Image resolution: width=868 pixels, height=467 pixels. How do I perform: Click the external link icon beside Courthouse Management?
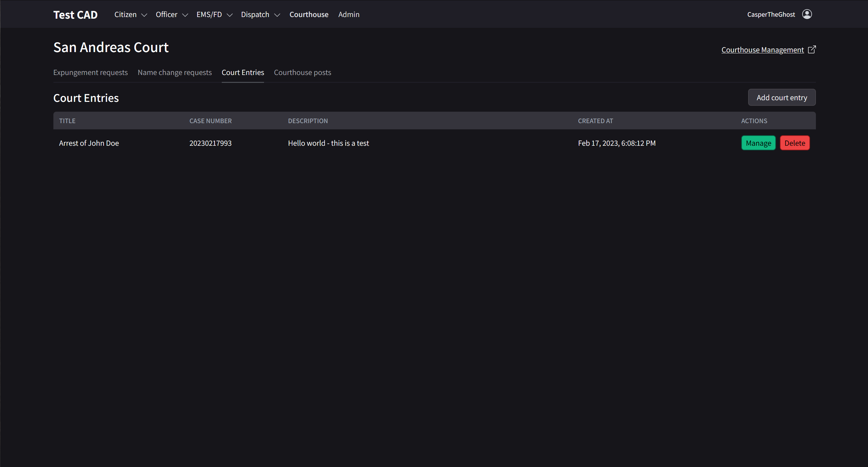point(812,49)
